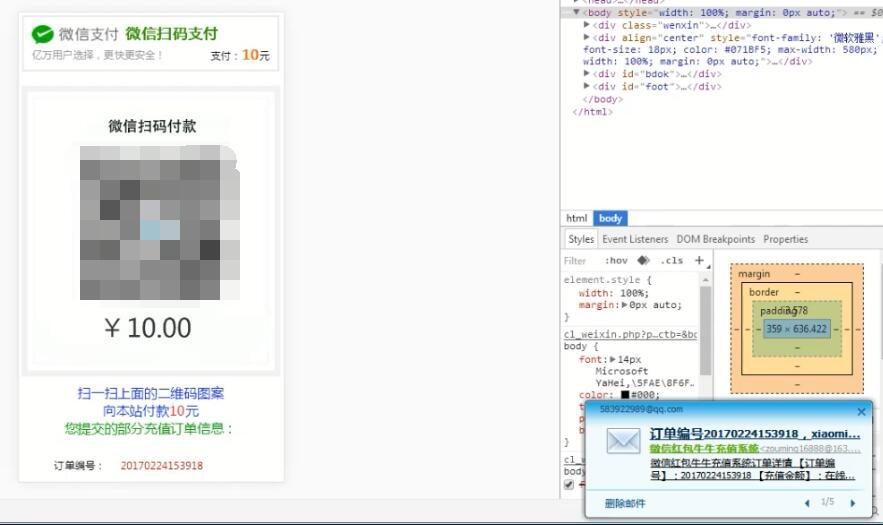Close the QQ mail notification popup

tap(861, 412)
